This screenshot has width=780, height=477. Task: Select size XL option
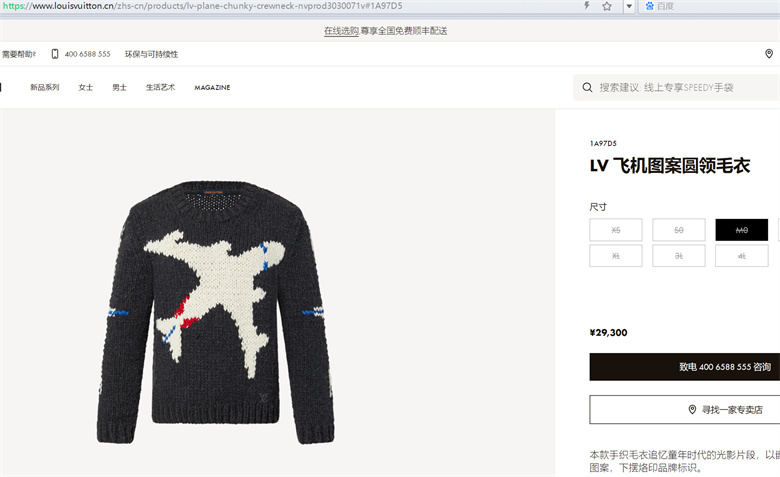pos(616,256)
